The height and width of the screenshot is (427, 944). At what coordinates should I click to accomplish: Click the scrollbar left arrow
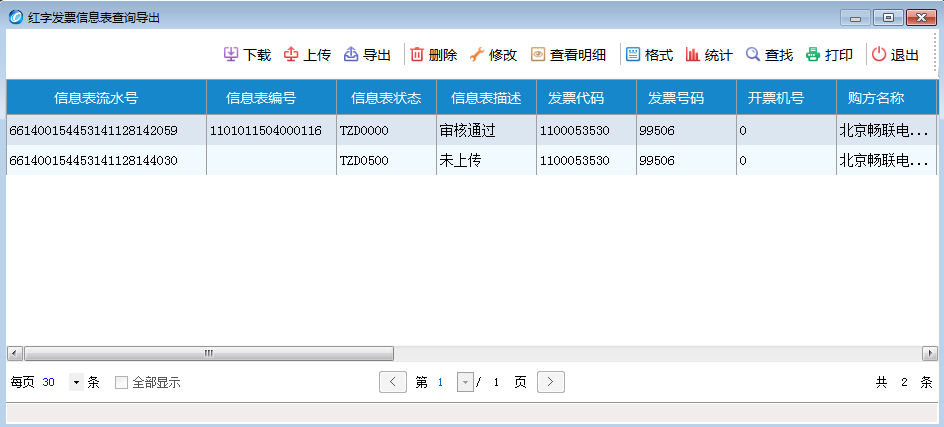[15, 354]
